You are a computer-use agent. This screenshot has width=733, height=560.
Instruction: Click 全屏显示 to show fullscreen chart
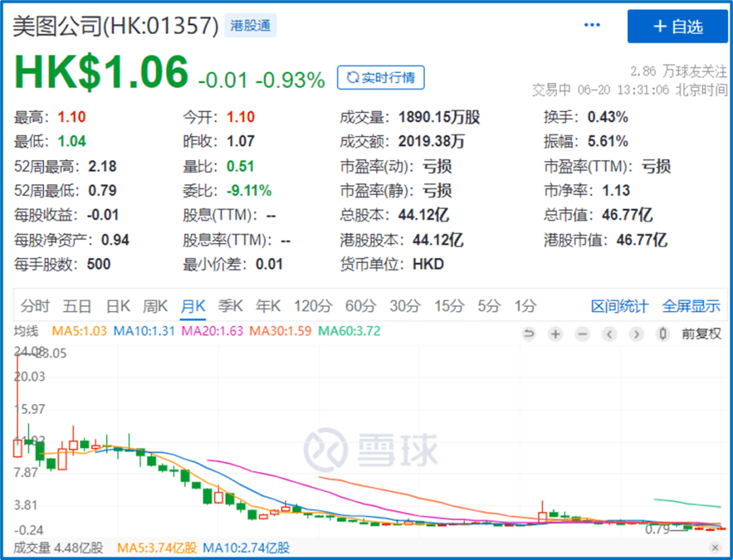point(691,306)
